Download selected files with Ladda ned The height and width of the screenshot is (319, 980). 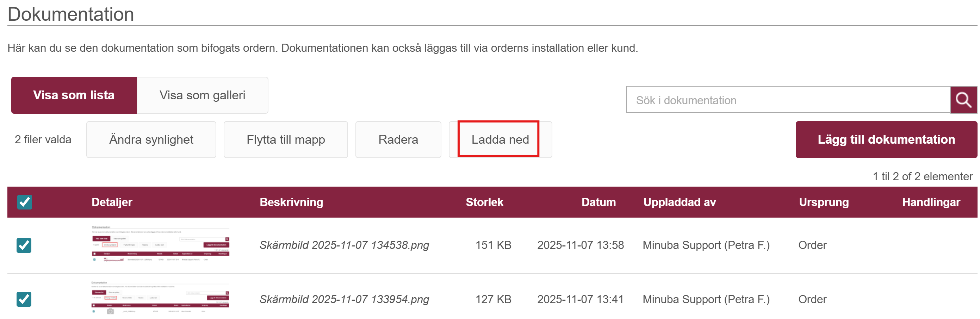tap(500, 139)
